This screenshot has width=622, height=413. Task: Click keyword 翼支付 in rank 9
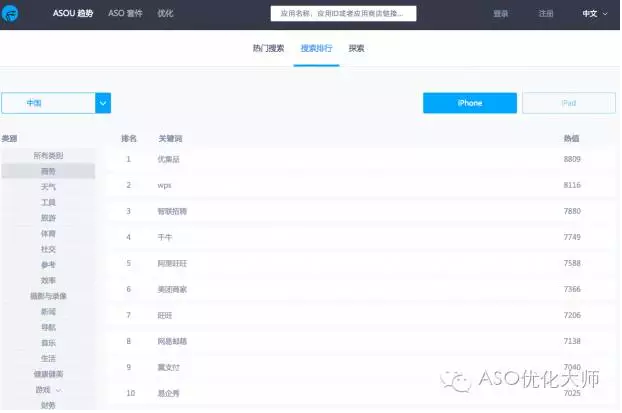coord(169,367)
